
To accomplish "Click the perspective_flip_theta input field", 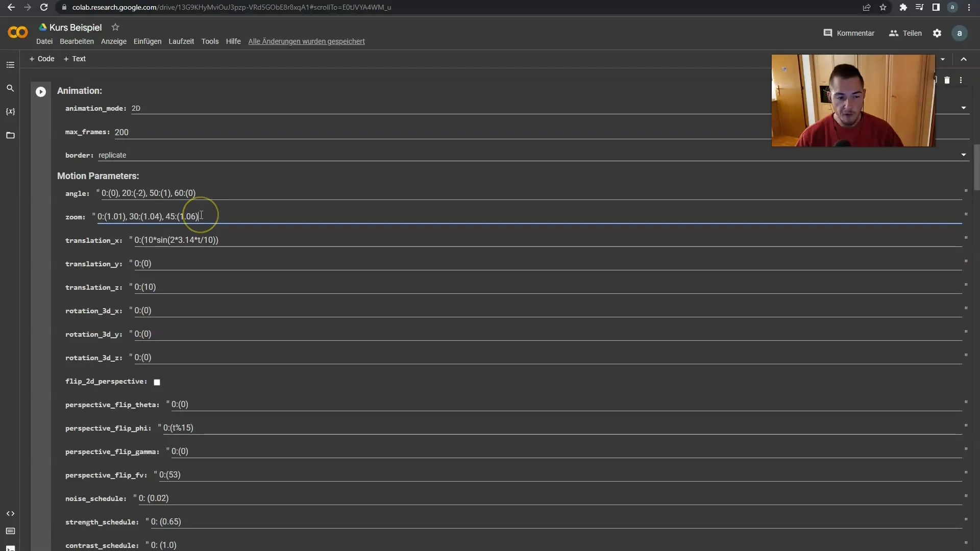I will [567, 404].
